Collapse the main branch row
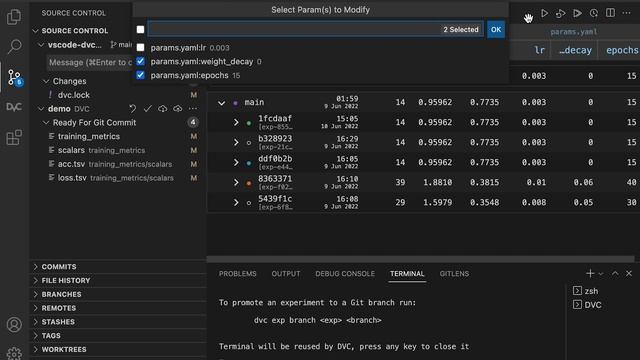640x360 pixels. point(222,103)
